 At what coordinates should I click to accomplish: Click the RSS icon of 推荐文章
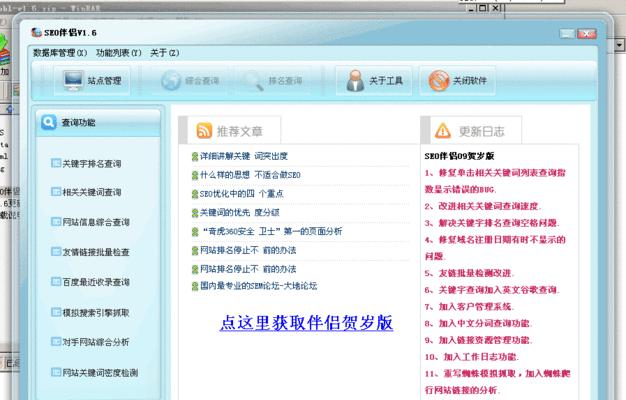[204, 131]
